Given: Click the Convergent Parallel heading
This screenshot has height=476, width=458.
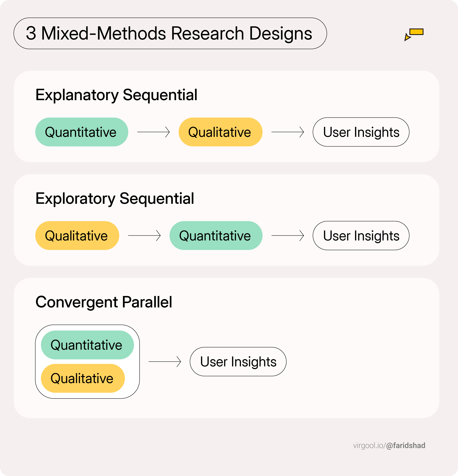Looking at the screenshot, I should click(104, 302).
